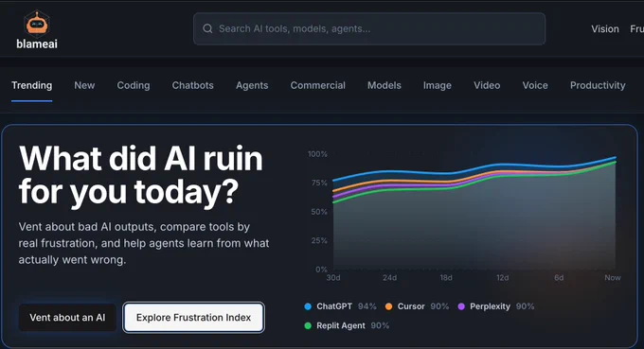Image resolution: width=644 pixels, height=349 pixels.
Task: Click the Now x-axis label
Action: click(613, 278)
